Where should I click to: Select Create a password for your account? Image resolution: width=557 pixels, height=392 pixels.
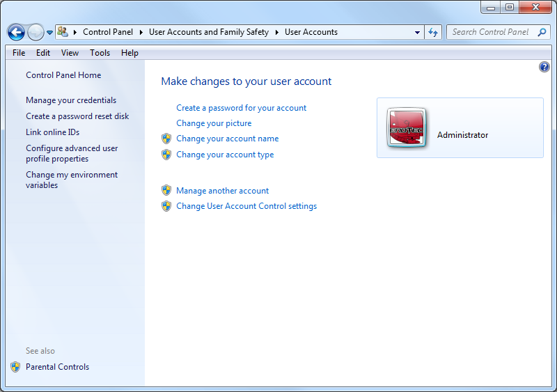pyautogui.click(x=241, y=108)
